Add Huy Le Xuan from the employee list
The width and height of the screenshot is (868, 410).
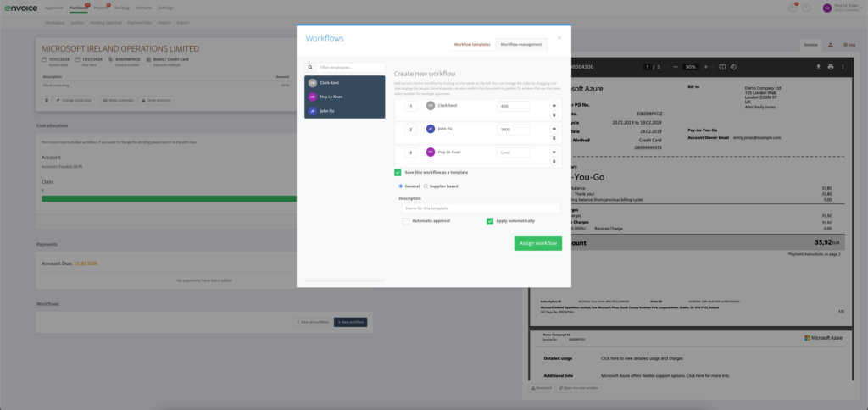coord(344,97)
